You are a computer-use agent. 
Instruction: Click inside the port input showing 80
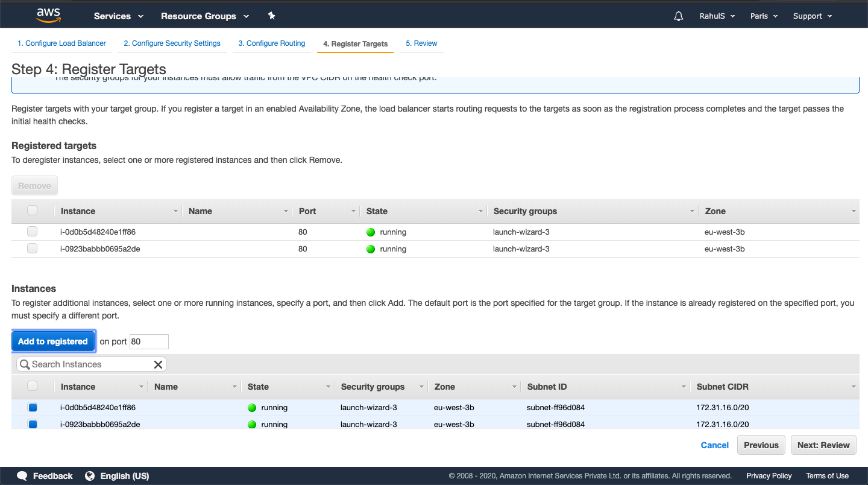149,341
